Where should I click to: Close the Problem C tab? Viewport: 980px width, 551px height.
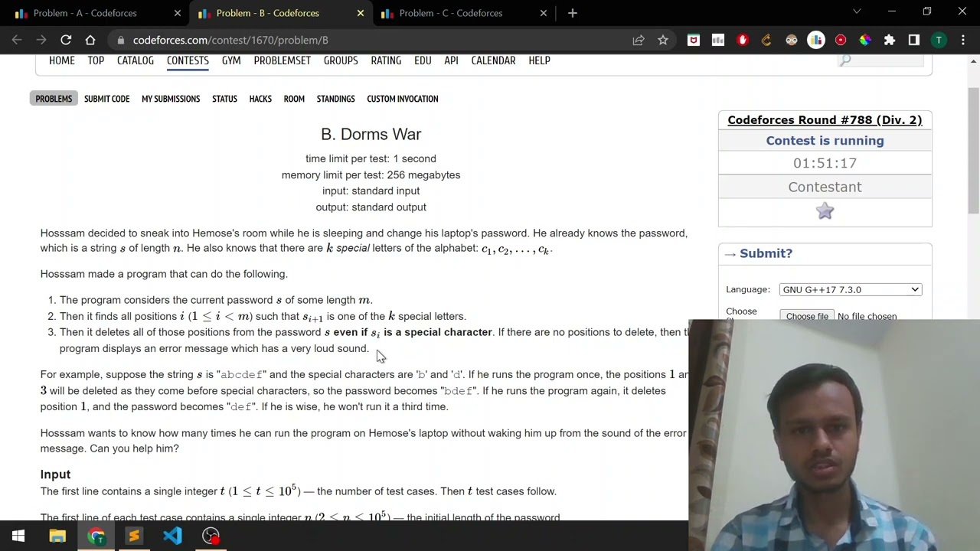544,13
